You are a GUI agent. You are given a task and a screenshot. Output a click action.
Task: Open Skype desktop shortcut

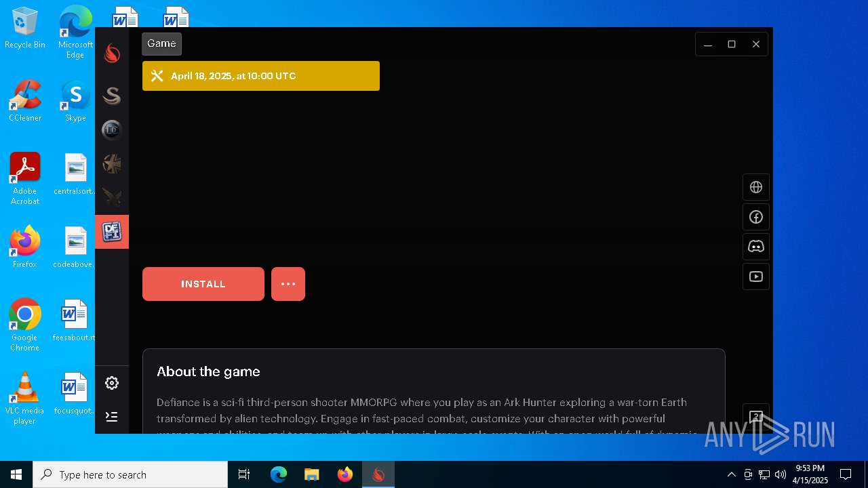pyautogui.click(x=75, y=102)
